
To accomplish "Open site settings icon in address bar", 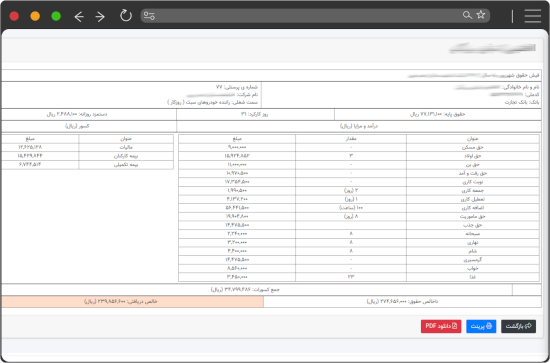I will click(x=149, y=16).
